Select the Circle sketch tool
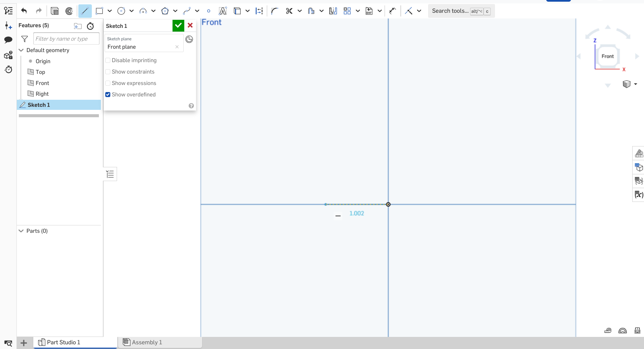644x349 pixels. (x=121, y=11)
